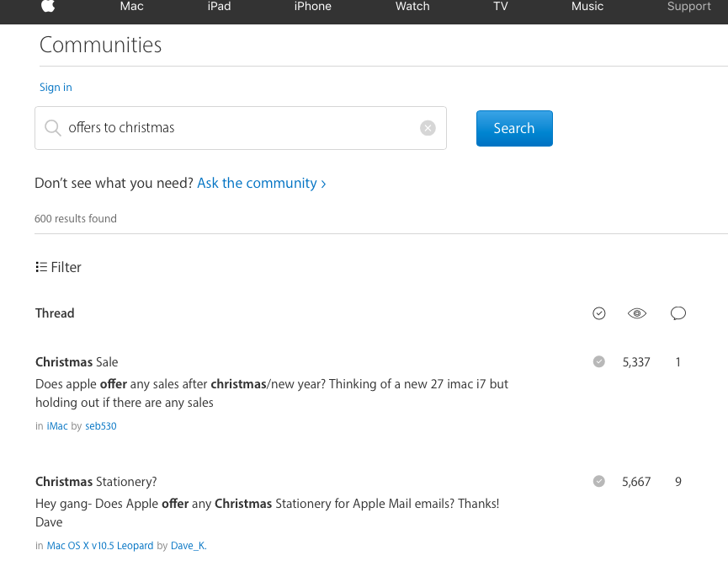Click the solved checkmark column header icon
Viewport: 728px width, 561px height.
point(599,313)
